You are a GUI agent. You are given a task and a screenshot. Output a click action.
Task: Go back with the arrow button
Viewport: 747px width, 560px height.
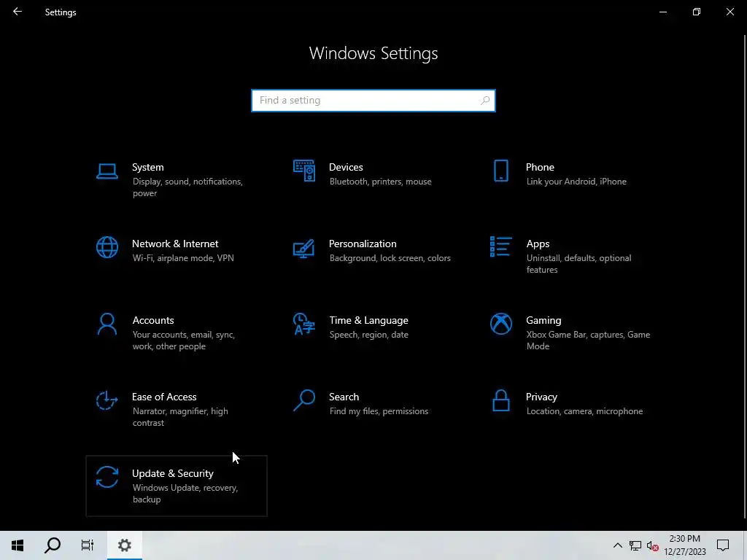point(18,12)
